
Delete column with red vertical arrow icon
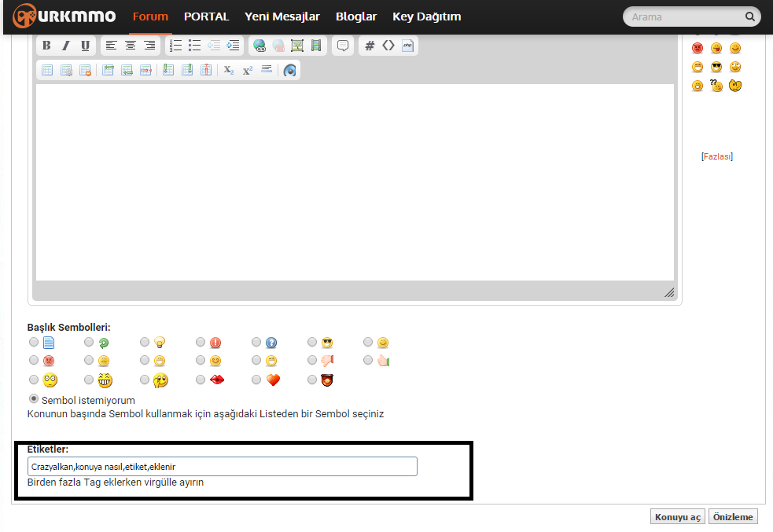pyautogui.click(x=206, y=70)
